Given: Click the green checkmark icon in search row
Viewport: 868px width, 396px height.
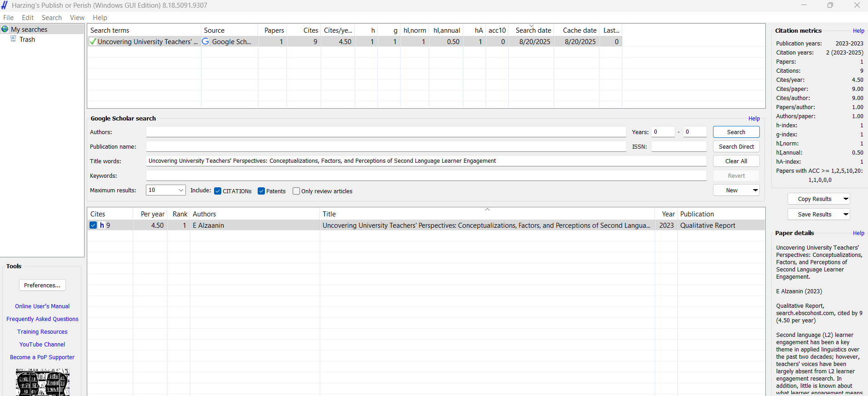Looking at the screenshot, I should click(x=93, y=42).
